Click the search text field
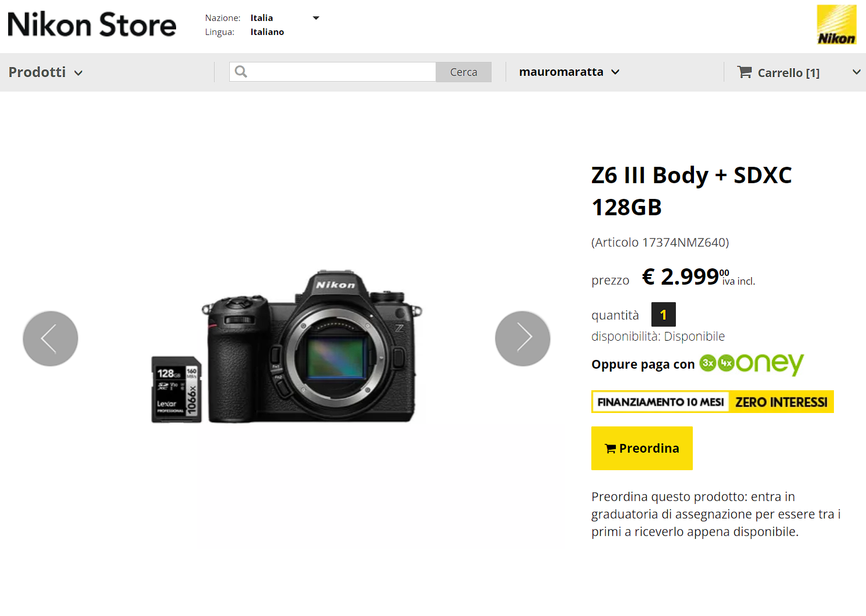Screen dimensions: 866x616 (x=342, y=72)
